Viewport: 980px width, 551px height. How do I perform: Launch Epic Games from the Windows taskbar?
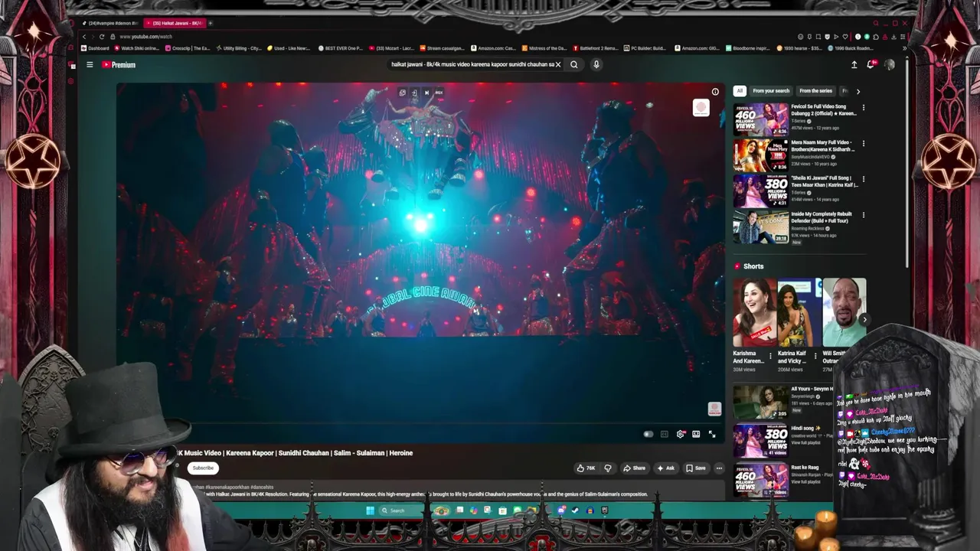[x=604, y=510]
